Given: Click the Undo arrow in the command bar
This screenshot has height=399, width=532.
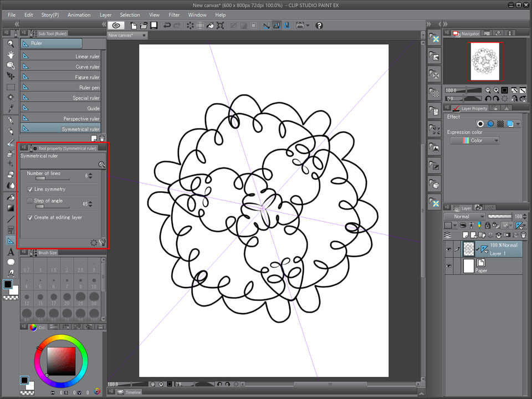Looking at the screenshot, I should [x=167, y=25].
